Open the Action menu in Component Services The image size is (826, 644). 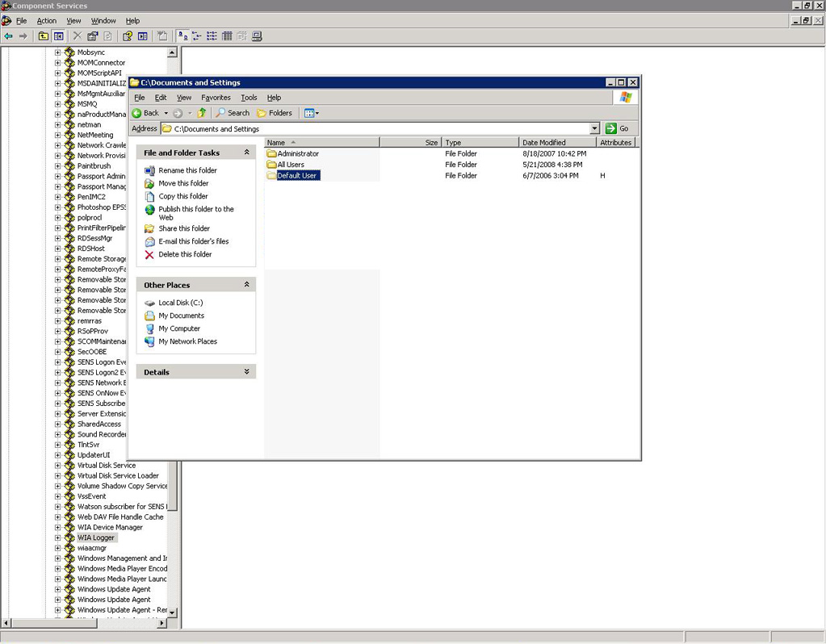point(46,20)
